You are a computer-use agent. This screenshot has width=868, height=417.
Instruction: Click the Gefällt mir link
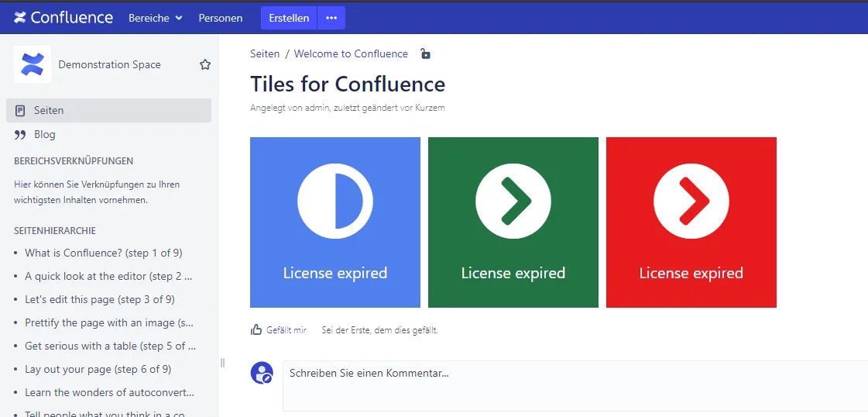coord(286,330)
